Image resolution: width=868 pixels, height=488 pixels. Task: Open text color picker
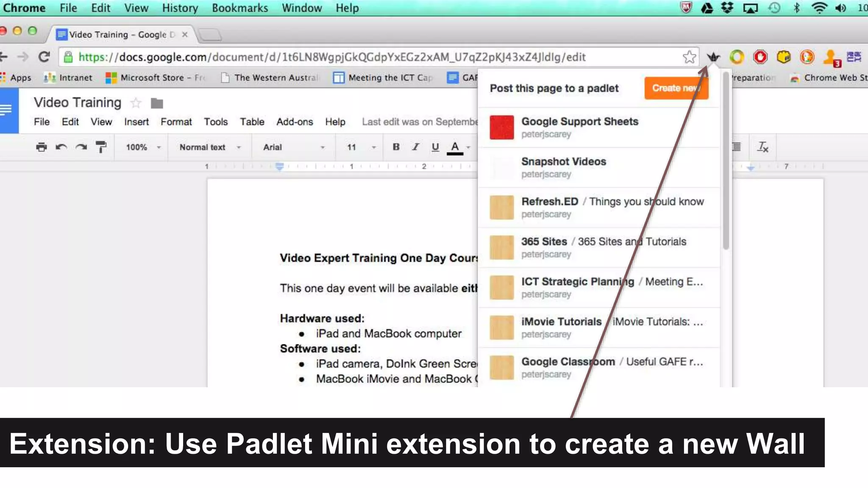(x=455, y=147)
